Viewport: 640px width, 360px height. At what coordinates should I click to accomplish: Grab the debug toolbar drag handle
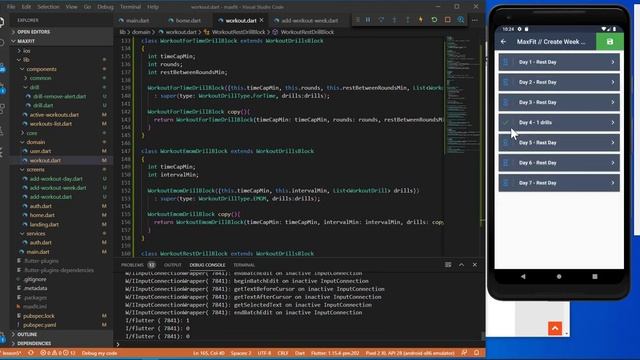(x=358, y=20)
